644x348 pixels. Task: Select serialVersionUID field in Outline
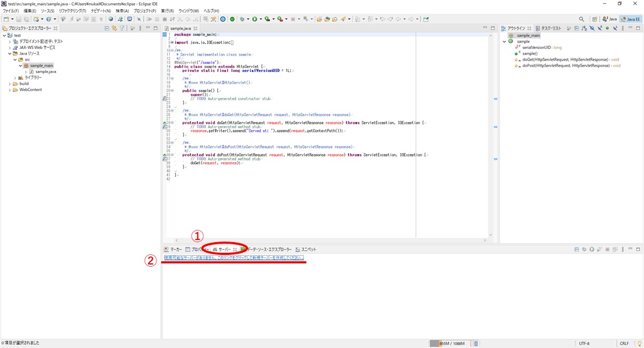538,47
